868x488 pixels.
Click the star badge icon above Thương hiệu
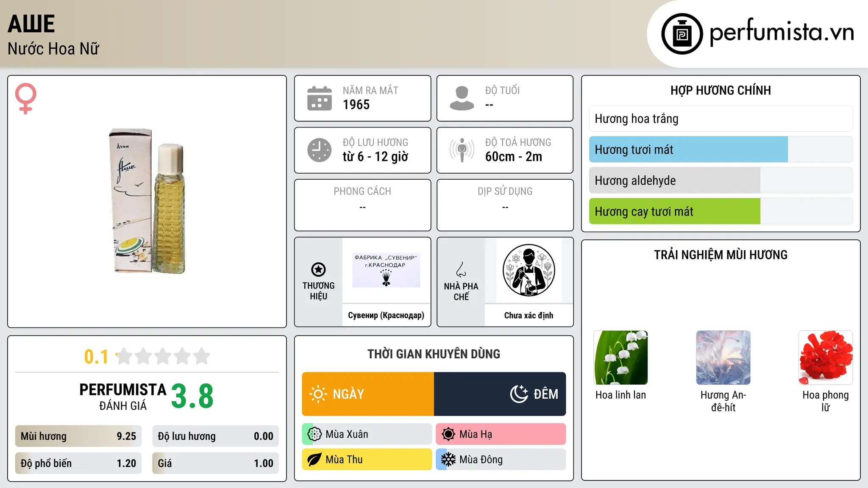[318, 269]
